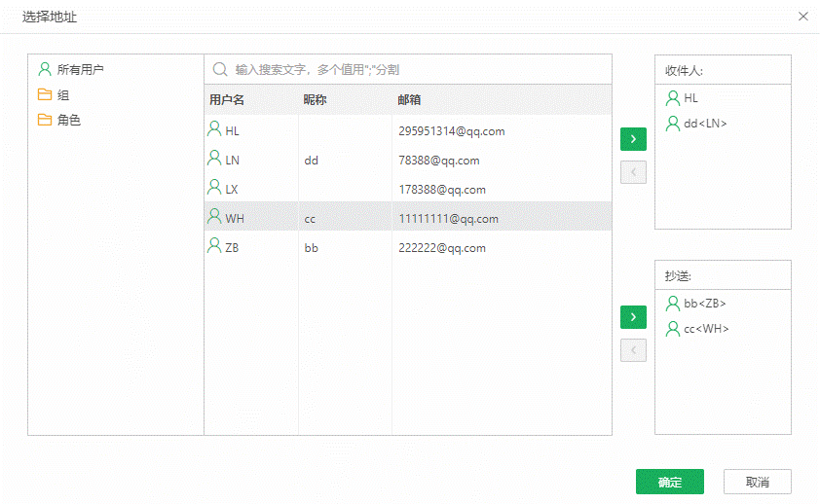The height and width of the screenshot is (504, 820).
Task: Remove from 收件人 with gray left arrow
Action: pos(633,172)
